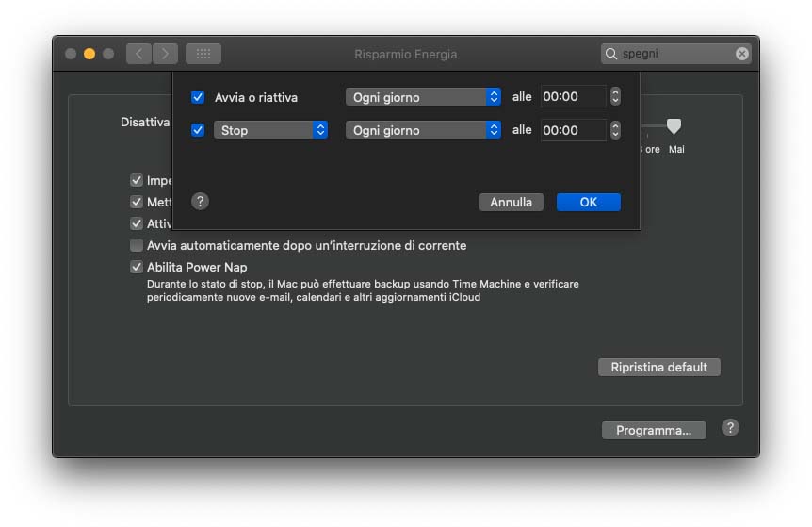This screenshot has width=812, height=527.
Task: Disable Abilita Power Nap
Action: [x=137, y=267]
